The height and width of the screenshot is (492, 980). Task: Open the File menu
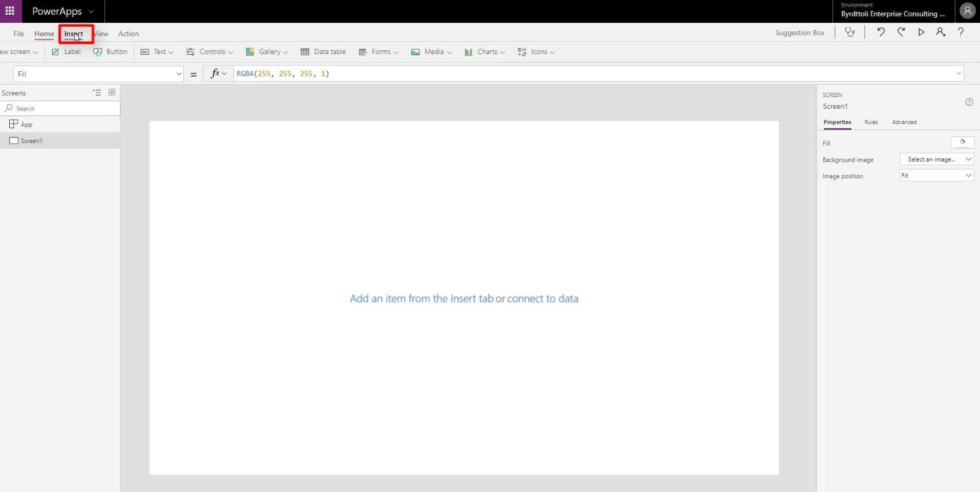point(18,34)
